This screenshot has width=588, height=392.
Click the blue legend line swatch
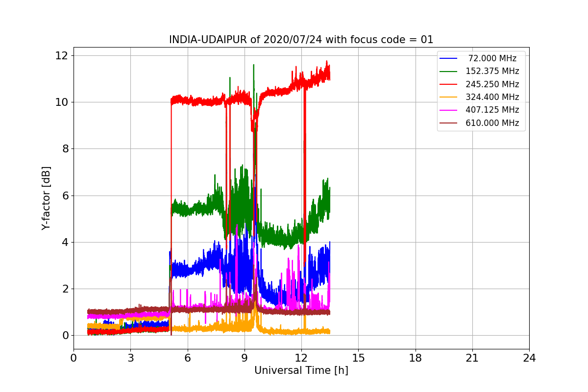[x=449, y=58]
